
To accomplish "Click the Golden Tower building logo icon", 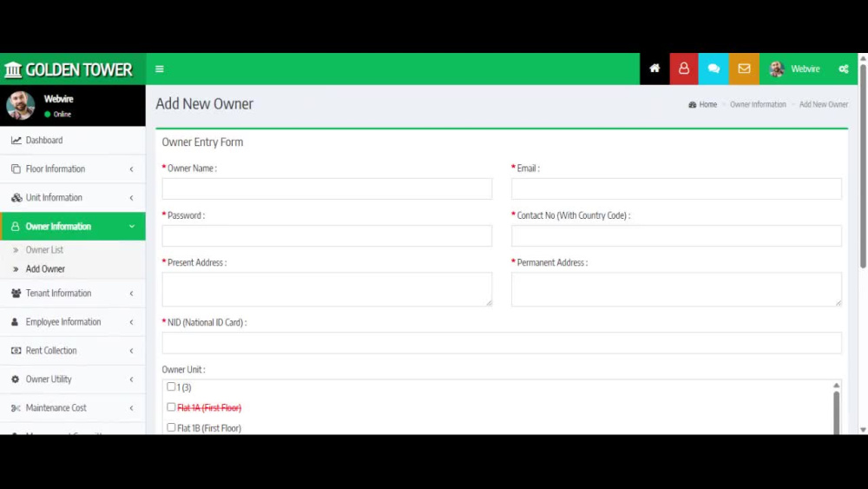I will [x=13, y=69].
